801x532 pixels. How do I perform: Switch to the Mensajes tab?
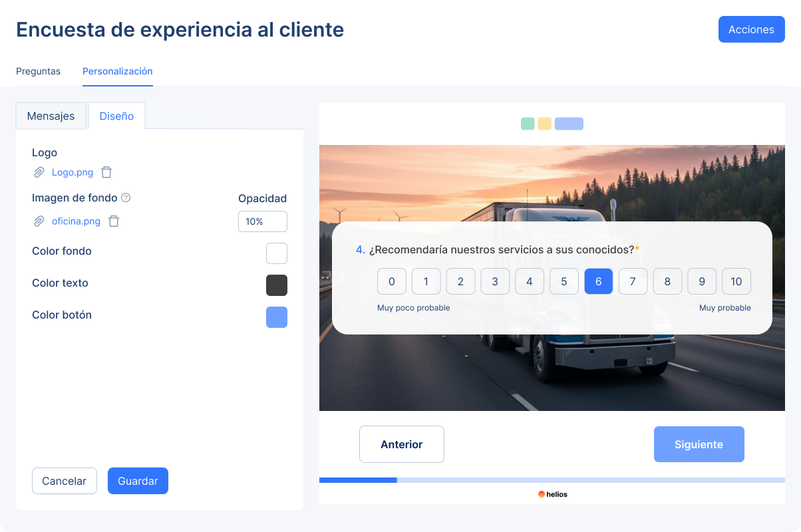tap(51, 116)
